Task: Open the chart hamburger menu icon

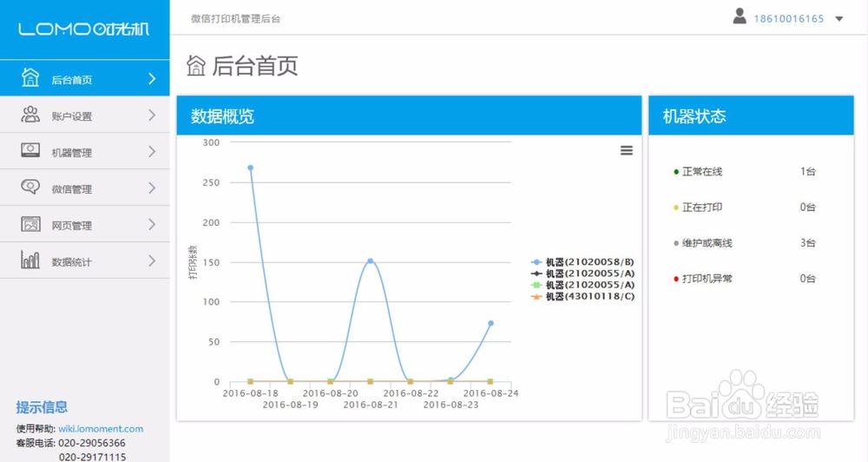Action: (627, 150)
